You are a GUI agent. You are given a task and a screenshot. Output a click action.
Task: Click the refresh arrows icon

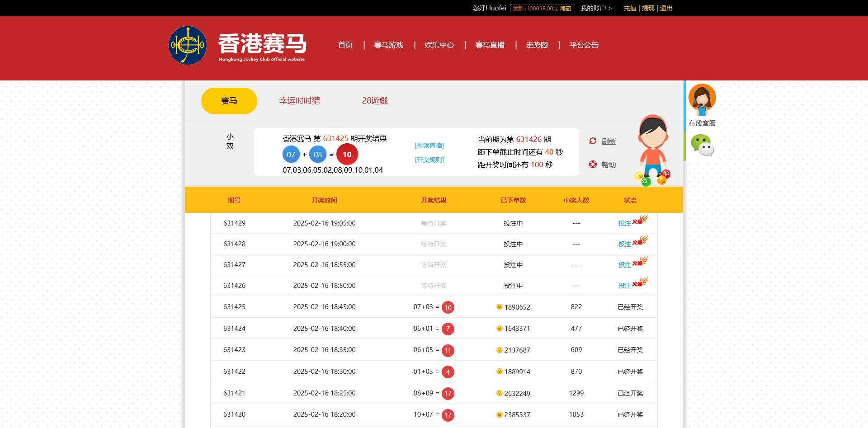593,141
